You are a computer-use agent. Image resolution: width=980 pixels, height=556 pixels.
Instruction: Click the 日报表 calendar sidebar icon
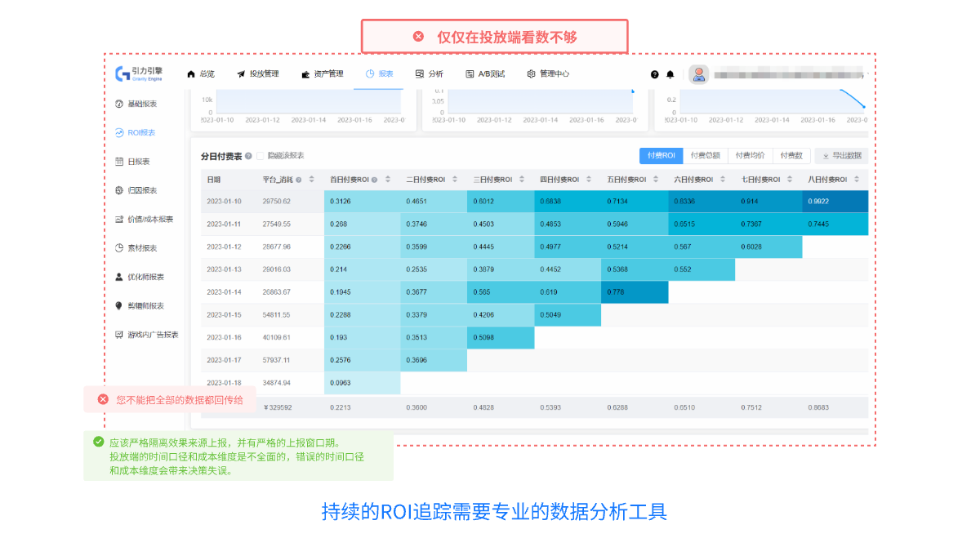point(119,162)
